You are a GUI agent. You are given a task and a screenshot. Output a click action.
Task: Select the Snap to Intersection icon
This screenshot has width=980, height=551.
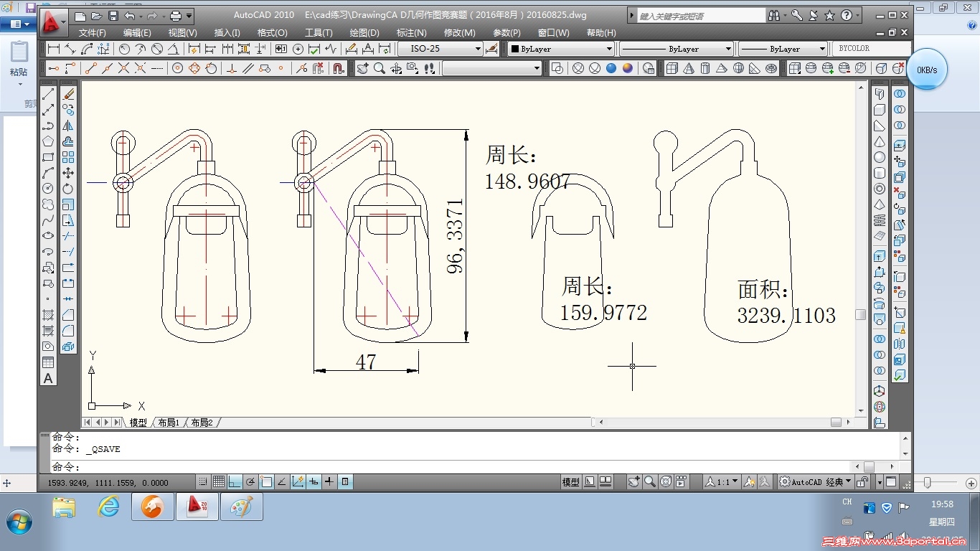[x=123, y=68]
